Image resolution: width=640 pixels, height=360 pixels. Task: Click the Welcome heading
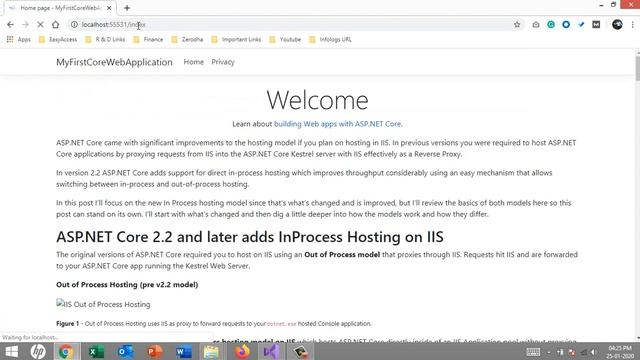point(317,100)
